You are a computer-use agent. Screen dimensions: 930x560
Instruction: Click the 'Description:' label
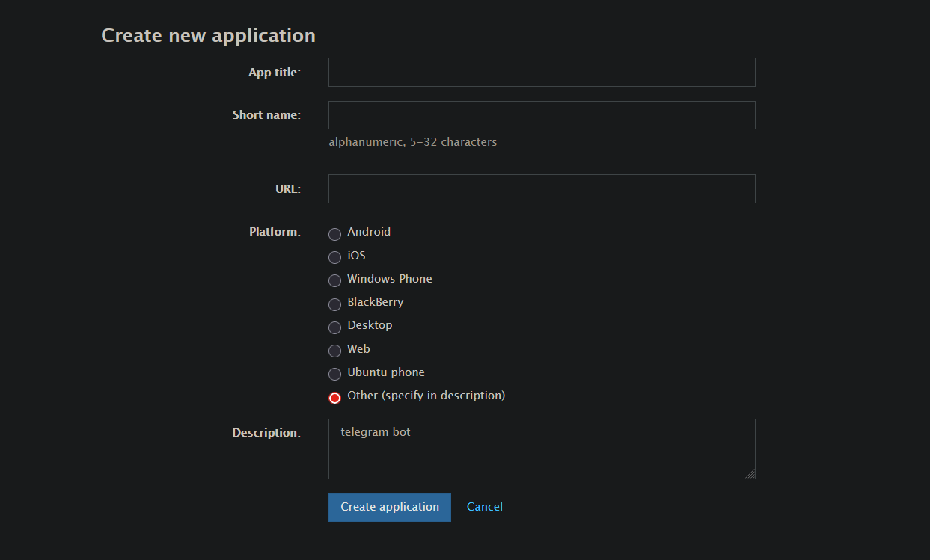click(266, 433)
